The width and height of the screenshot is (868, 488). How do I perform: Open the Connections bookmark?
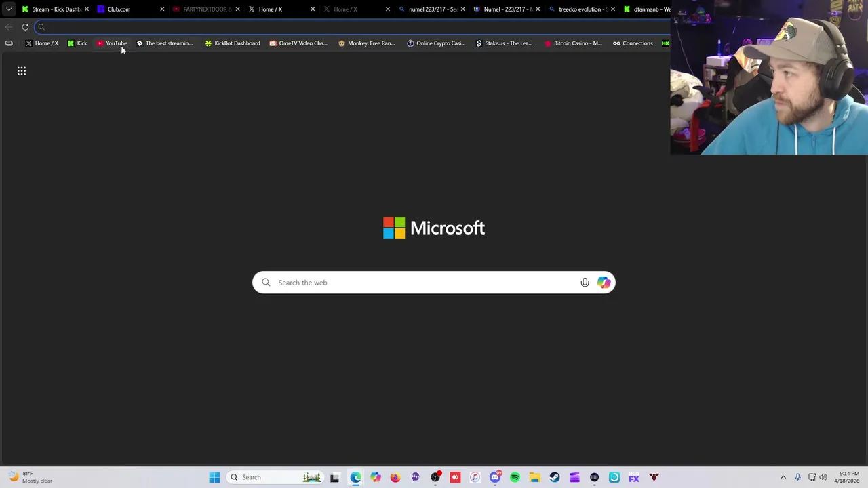pos(633,43)
